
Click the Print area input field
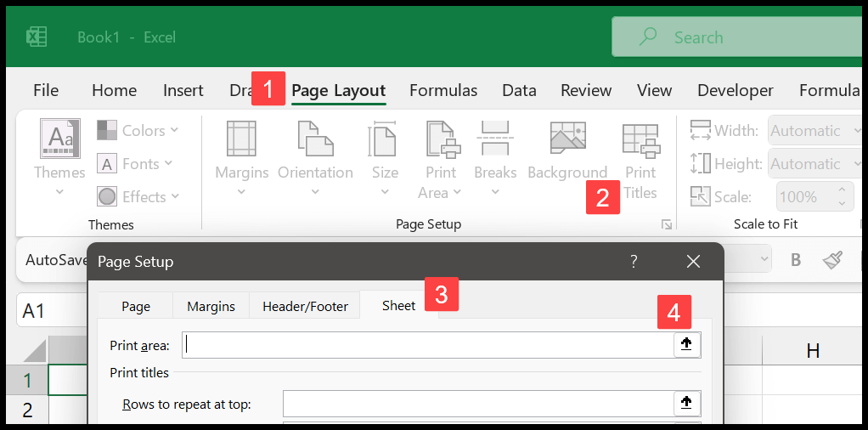click(x=428, y=345)
